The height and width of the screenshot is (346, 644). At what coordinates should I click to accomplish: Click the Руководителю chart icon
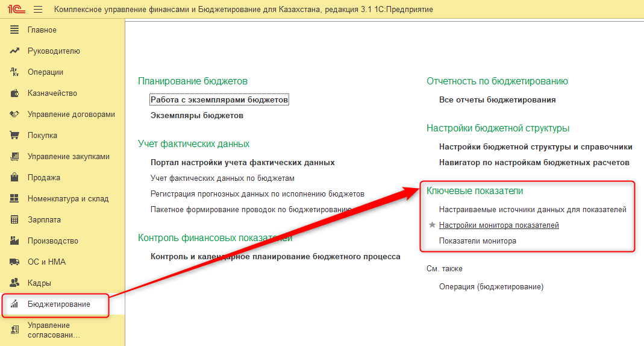14,51
